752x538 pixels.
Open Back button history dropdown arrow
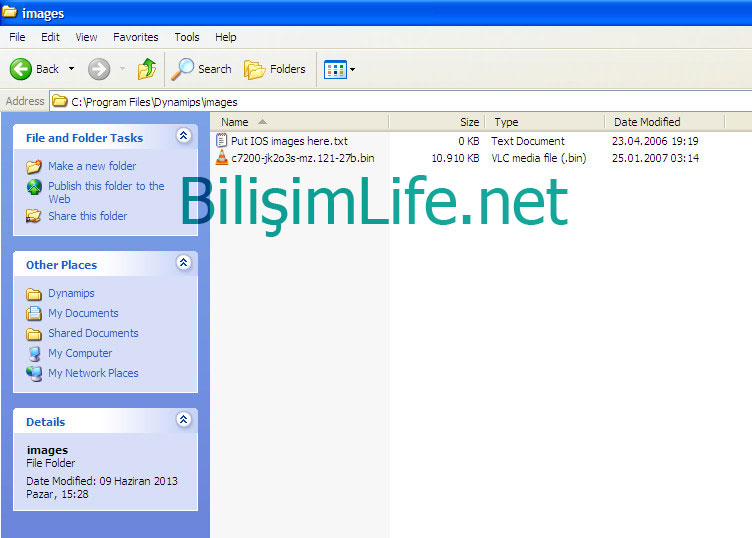(x=71, y=69)
